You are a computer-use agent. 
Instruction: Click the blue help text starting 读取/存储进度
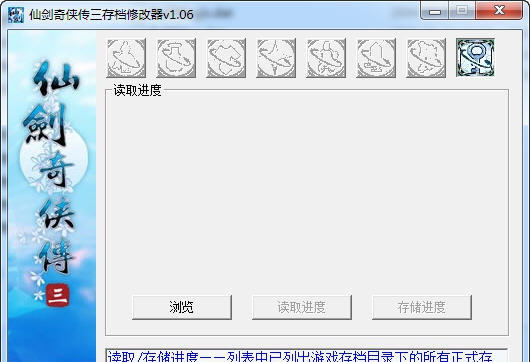(300, 356)
